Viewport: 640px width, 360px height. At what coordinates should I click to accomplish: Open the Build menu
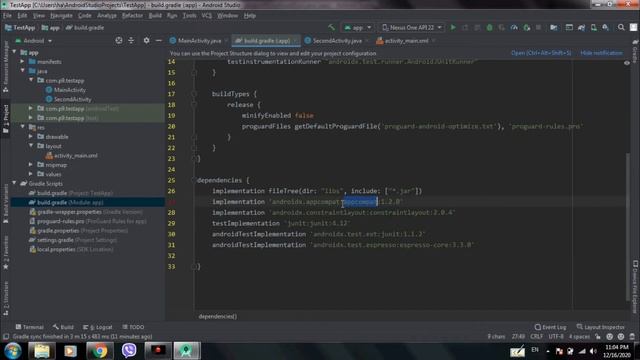(x=155, y=16)
